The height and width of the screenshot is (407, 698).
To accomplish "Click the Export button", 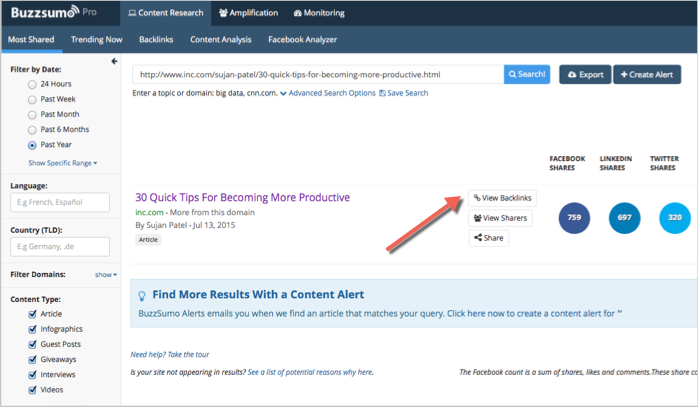I will click(585, 74).
